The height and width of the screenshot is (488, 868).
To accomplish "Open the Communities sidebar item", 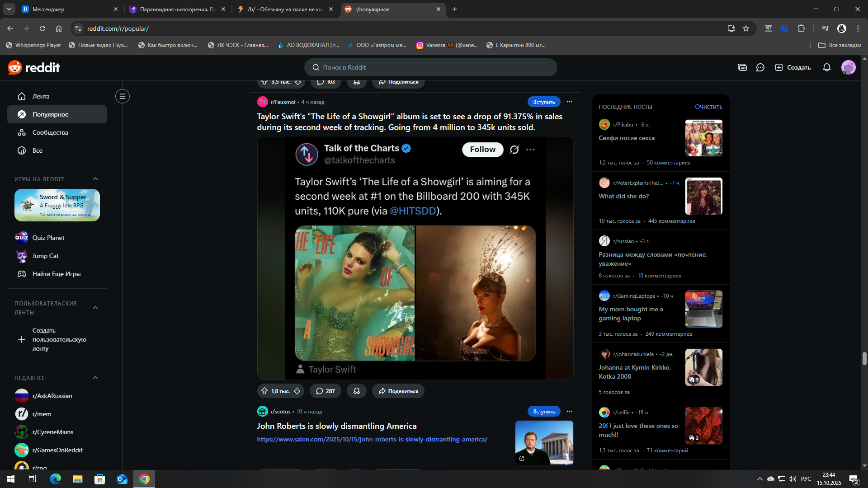I will pyautogui.click(x=50, y=132).
